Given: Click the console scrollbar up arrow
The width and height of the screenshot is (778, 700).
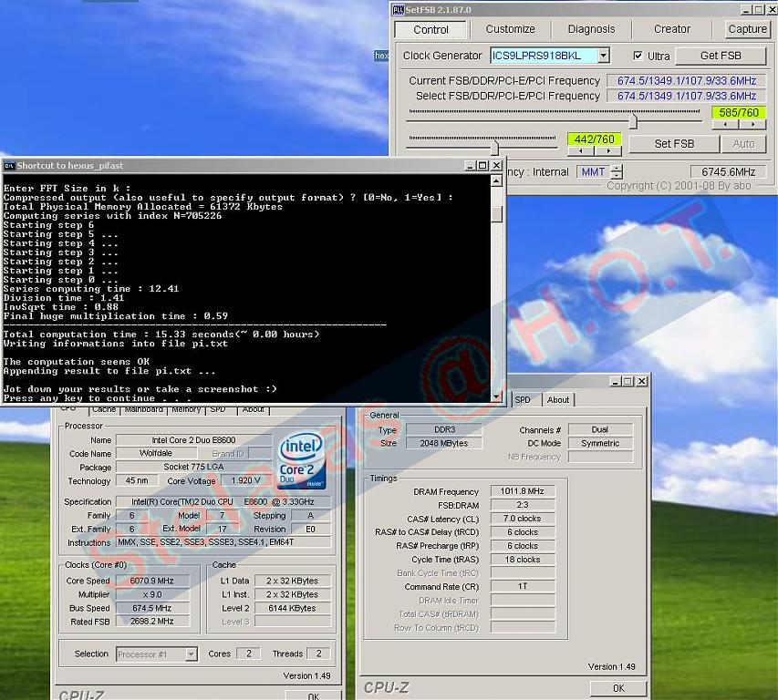Looking at the screenshot, I should pyautogui.click(x=496, y=181).
